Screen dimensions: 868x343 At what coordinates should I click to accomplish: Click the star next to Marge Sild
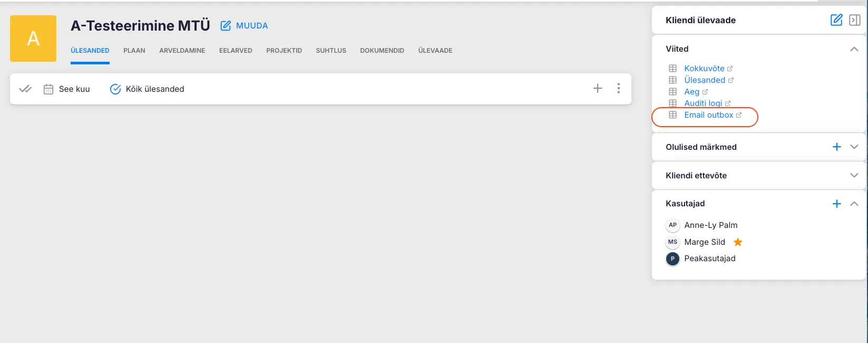[x=738, y=242]
